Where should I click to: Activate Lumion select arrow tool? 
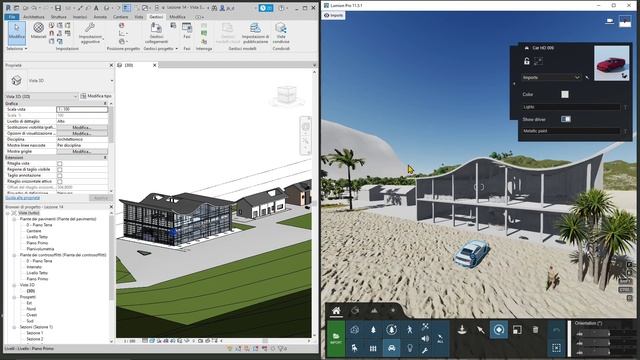click(480, 330)
